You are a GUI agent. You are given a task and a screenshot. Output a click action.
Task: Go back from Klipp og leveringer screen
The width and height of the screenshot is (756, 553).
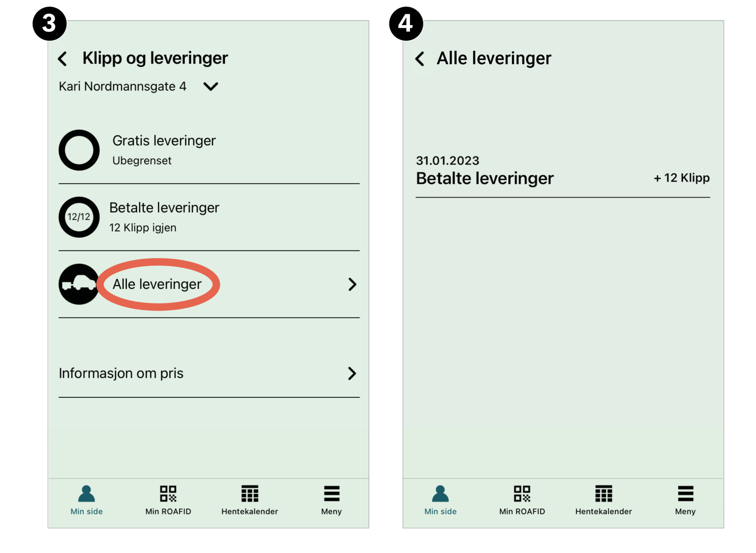click(62, 59)
